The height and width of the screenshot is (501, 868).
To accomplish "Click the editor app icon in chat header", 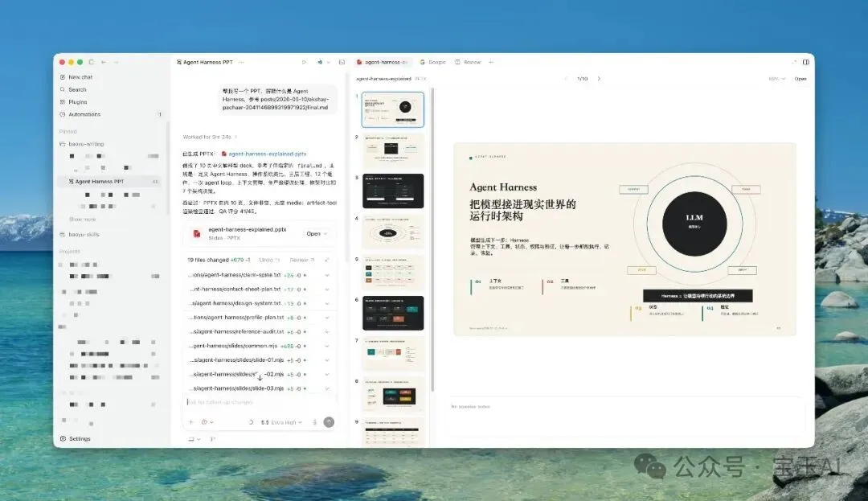I will 320,62.
